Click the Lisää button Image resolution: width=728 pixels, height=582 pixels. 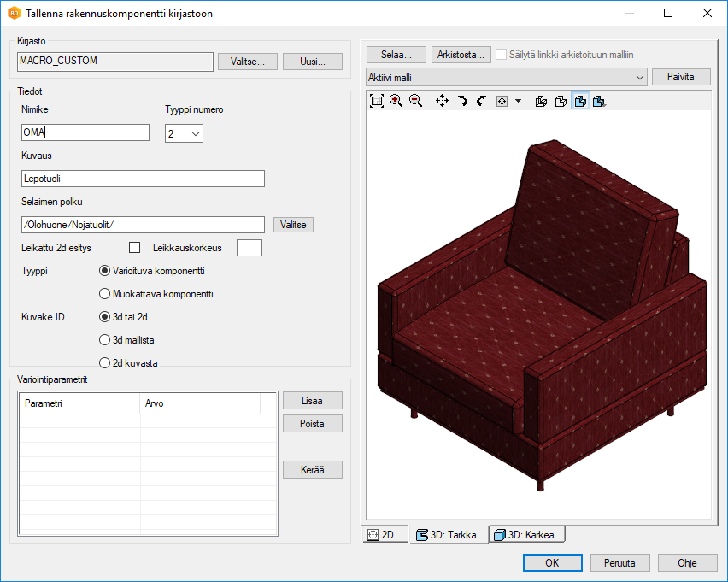[312, 401]
